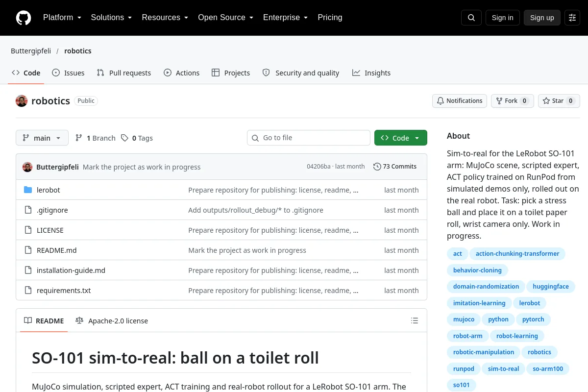Open the Buttergipfeli owner breadcrumb link

(x=31, y=51)
